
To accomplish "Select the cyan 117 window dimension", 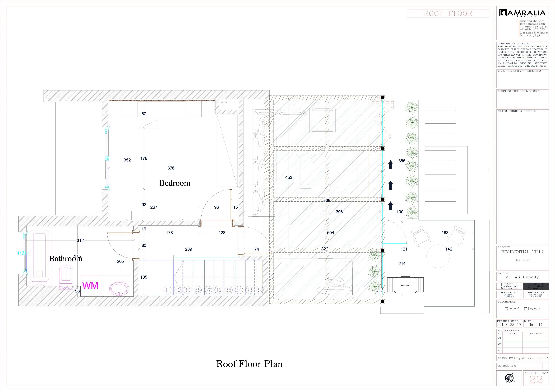I will (x=21, y=253).
